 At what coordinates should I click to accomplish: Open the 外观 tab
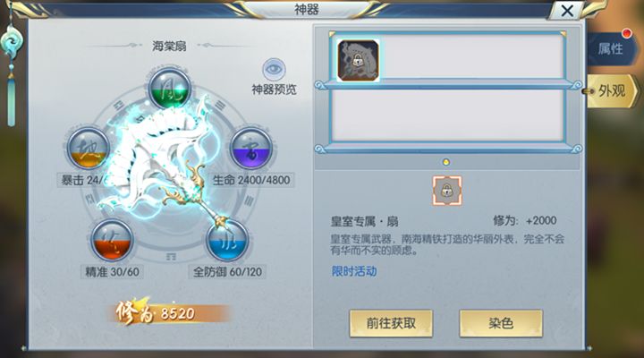pyautogui.click(x=611, y=90)
